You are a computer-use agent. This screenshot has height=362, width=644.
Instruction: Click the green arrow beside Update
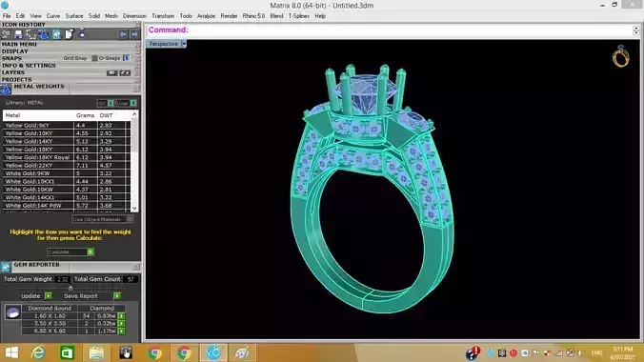49,296
